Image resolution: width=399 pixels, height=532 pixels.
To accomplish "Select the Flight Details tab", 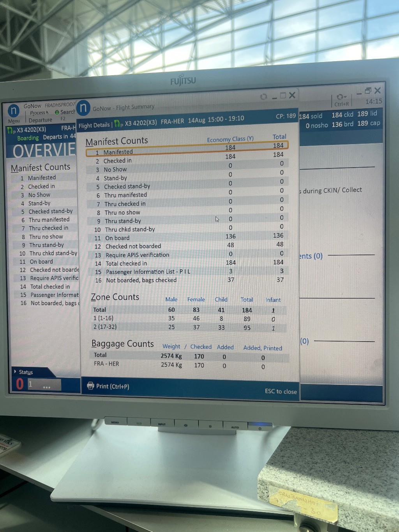I will pos(94,125).
